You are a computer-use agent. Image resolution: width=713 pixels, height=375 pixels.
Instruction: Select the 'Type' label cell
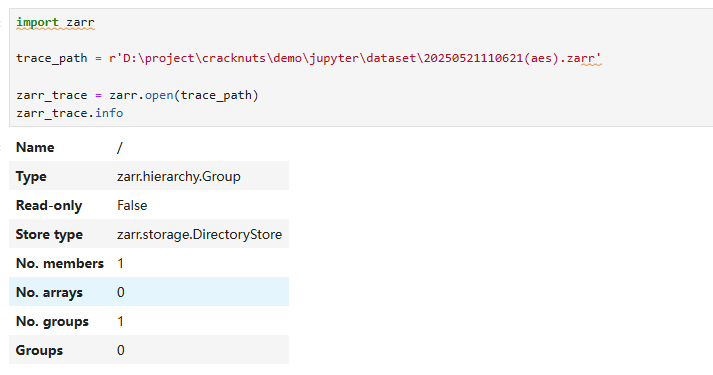[x=31, y=176]
